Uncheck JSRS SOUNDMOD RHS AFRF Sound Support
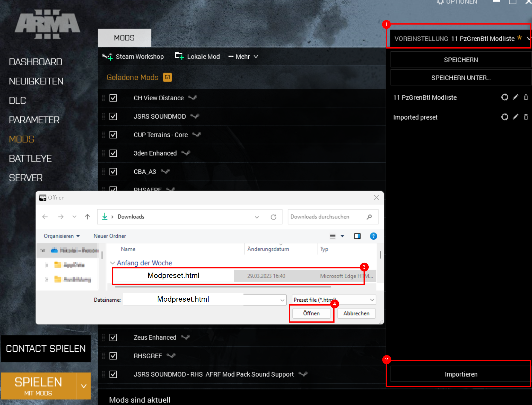This screenshot has width=532, height=405. click(113, 374)
